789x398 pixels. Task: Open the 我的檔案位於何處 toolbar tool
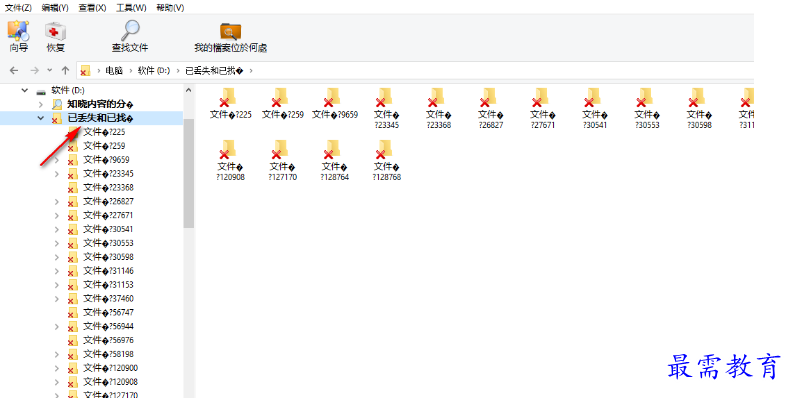[230, 37]
